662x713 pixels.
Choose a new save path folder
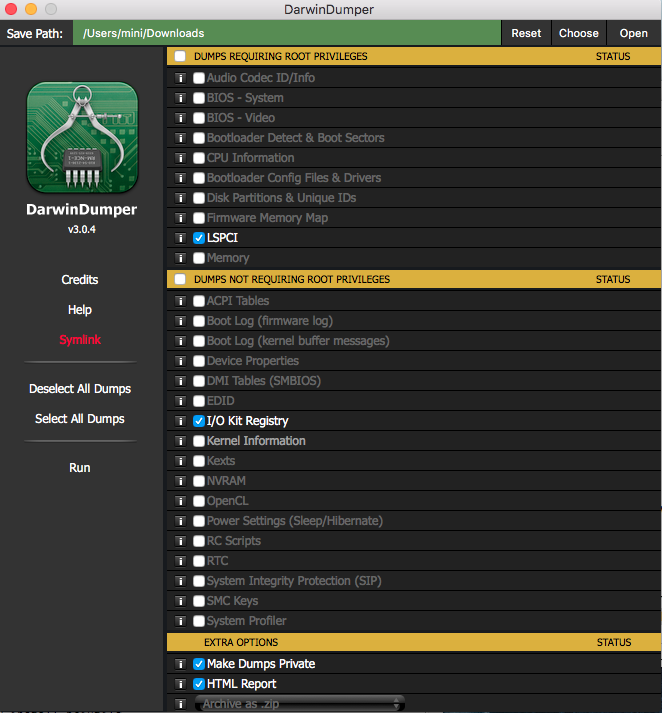coord(579,33)
